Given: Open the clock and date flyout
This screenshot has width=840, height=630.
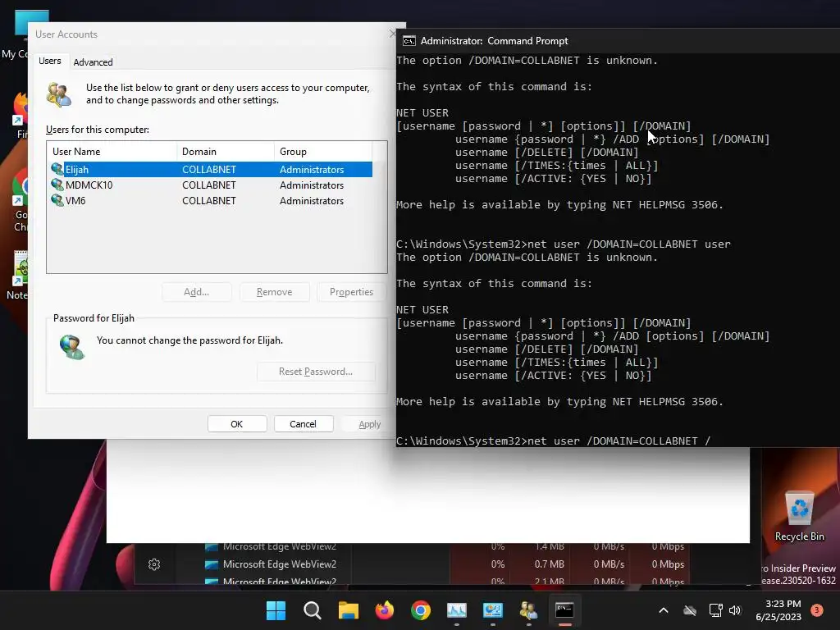Looking at the screenshot, I should (778, 610).
